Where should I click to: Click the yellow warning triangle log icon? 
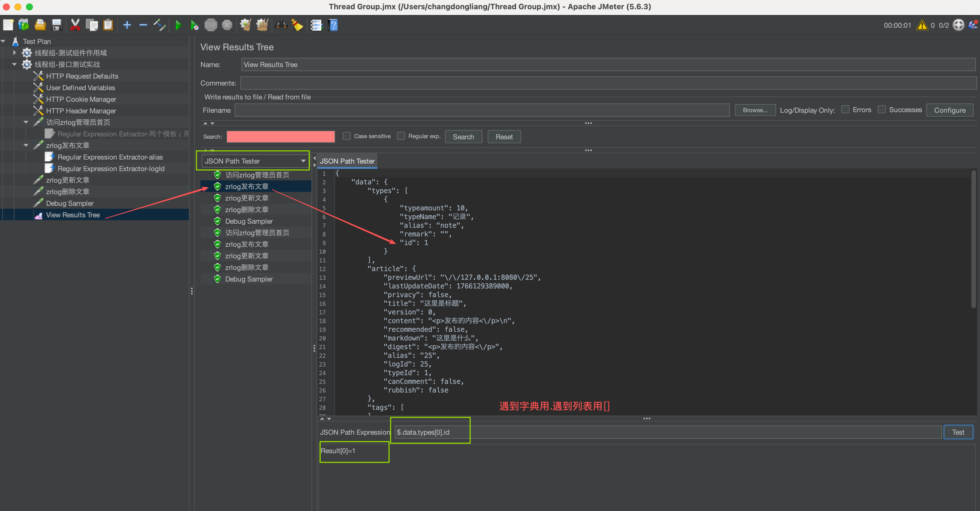[922, 25]
